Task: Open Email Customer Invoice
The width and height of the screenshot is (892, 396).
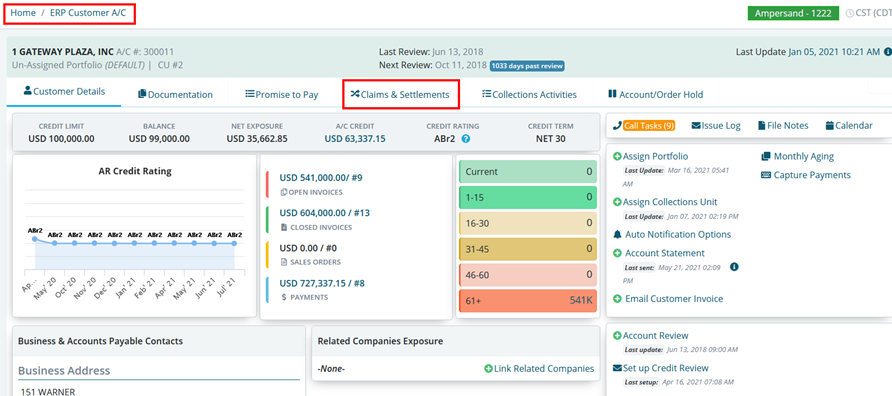Action: 674,299
